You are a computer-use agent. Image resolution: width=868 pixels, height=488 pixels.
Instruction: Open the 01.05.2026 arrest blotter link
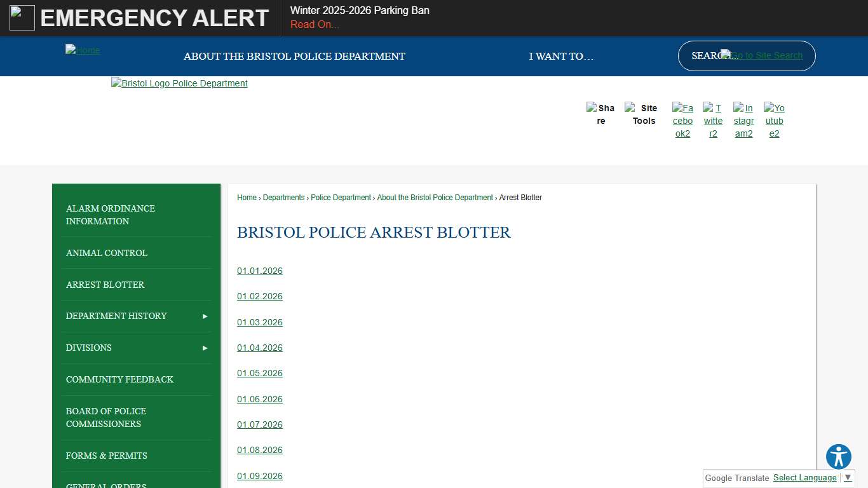[259, 373]
